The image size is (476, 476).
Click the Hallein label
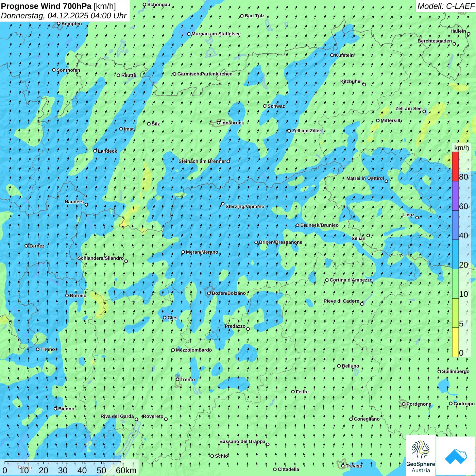[458, 31]
